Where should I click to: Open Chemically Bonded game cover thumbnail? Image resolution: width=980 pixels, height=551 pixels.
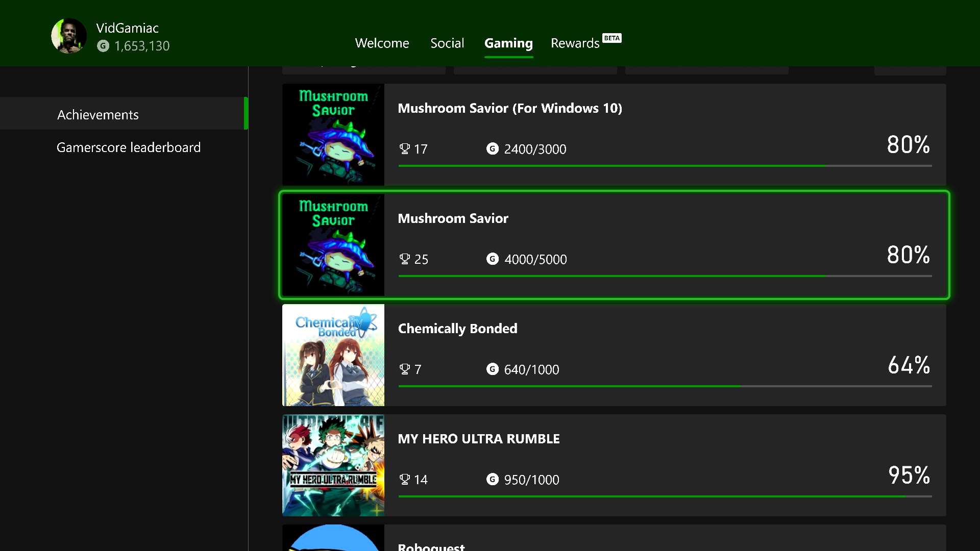[x=333, y=355]
